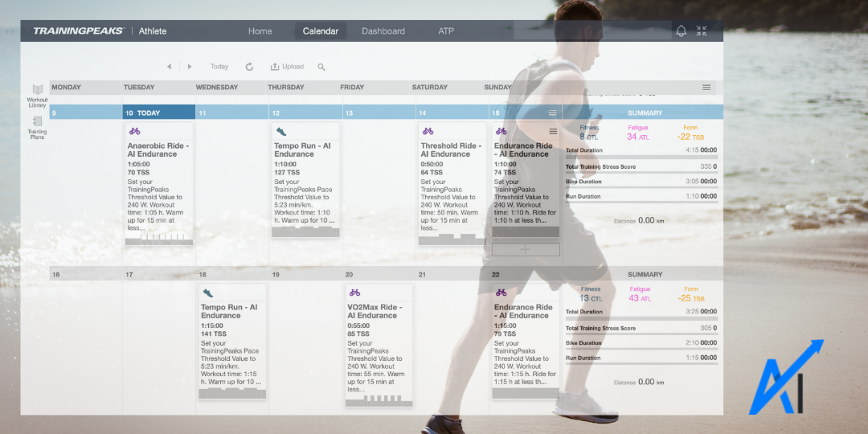Select day 21 header
868x434 pixels.
point(452,274)
